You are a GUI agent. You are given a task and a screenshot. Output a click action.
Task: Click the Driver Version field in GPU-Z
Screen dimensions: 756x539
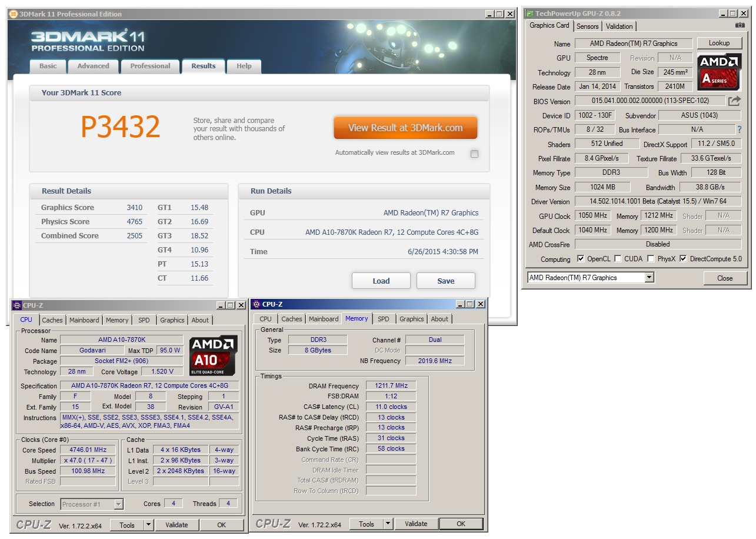[x=658, y=201]
